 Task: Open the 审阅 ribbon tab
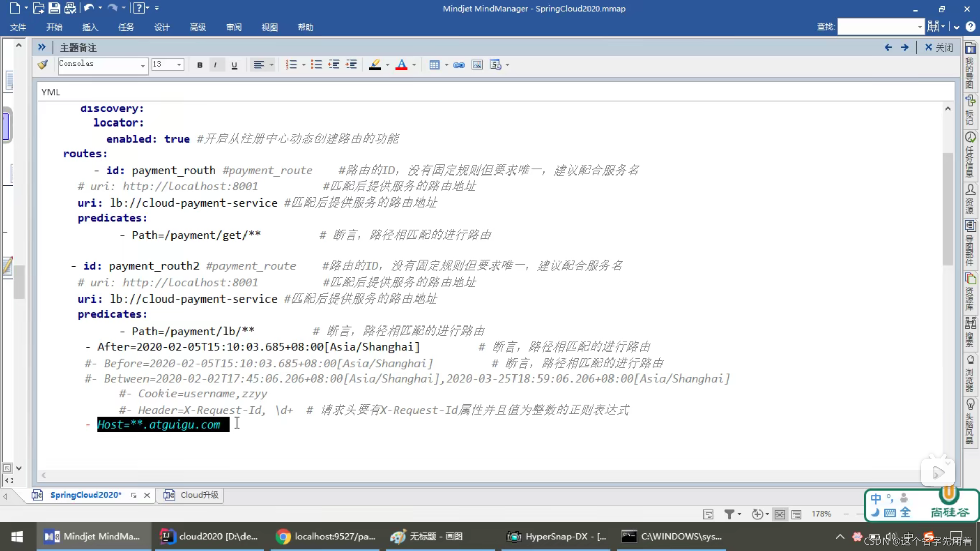click(234, 27)
